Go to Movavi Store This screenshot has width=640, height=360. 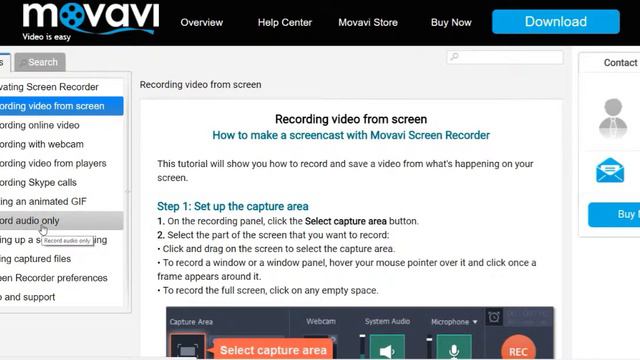pyautogui.click(x=368, y=22)
